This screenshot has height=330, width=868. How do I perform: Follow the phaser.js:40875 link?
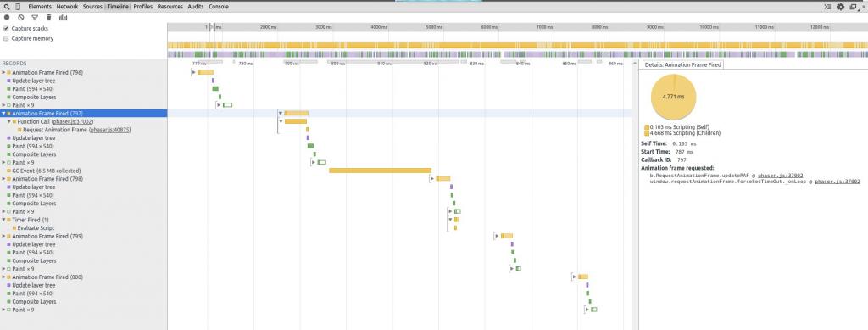pyautogui.click(x=110, y=130)
